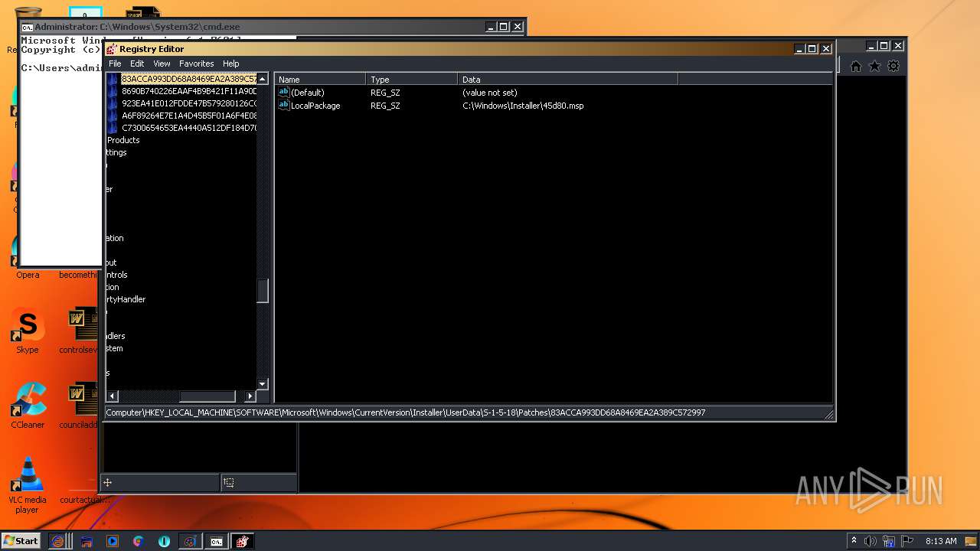Click the Start button
980x551 pixels.
point(21,541)
